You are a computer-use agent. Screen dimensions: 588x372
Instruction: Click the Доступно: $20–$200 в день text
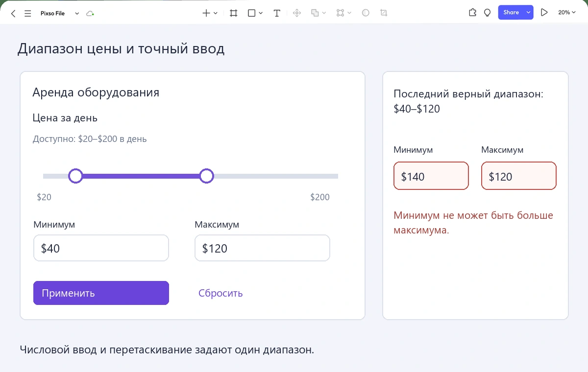coord(90,139)
